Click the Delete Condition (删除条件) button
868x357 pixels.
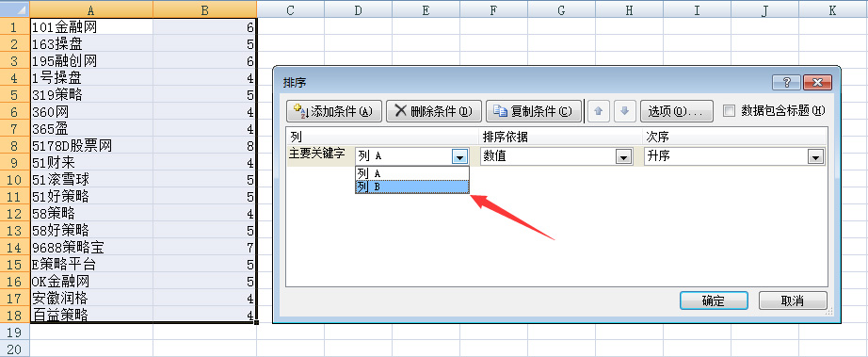(434, 111)
